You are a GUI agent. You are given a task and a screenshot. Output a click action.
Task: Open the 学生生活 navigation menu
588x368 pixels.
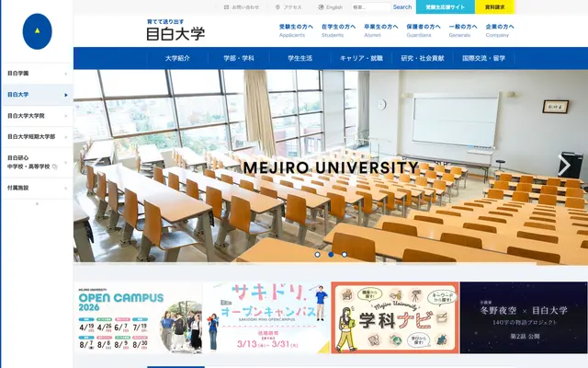(300, 58)
